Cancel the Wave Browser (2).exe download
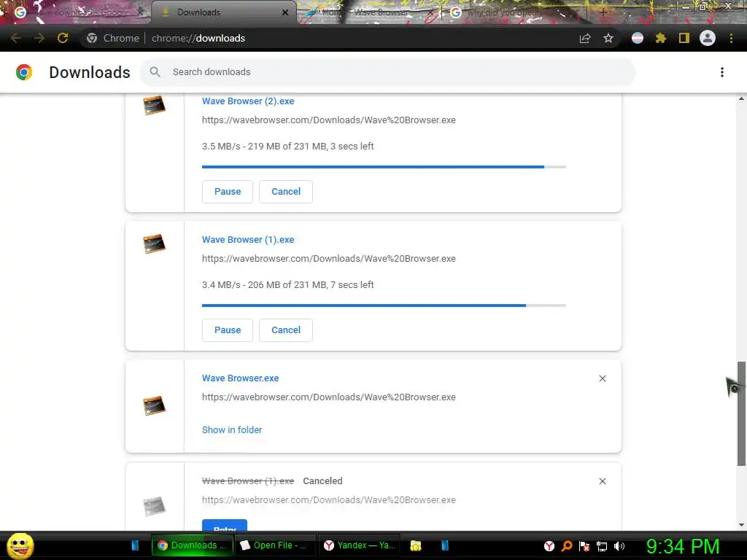This screenshot has width=747, height=560. [286, 192]
